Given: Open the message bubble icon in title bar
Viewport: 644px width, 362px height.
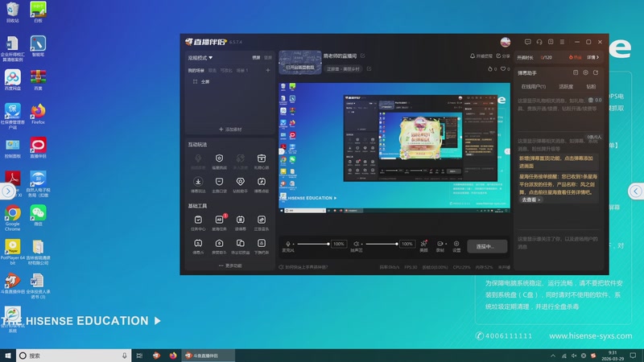Looking at the screenshot, I should coord(528,42).
